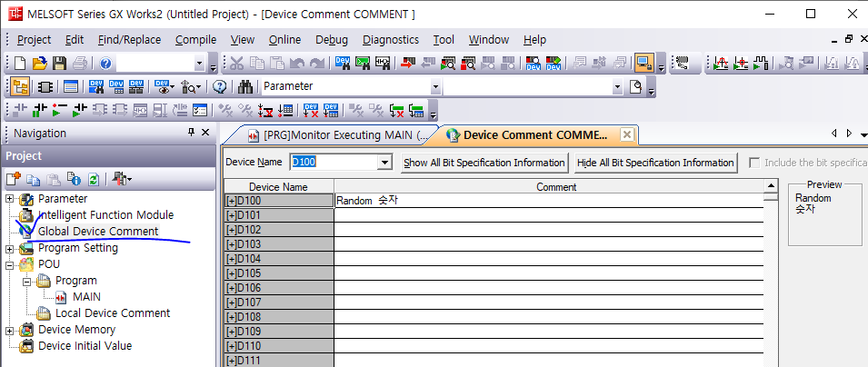
Task: Click the Comment column header
Action: [x=549, y=187]
